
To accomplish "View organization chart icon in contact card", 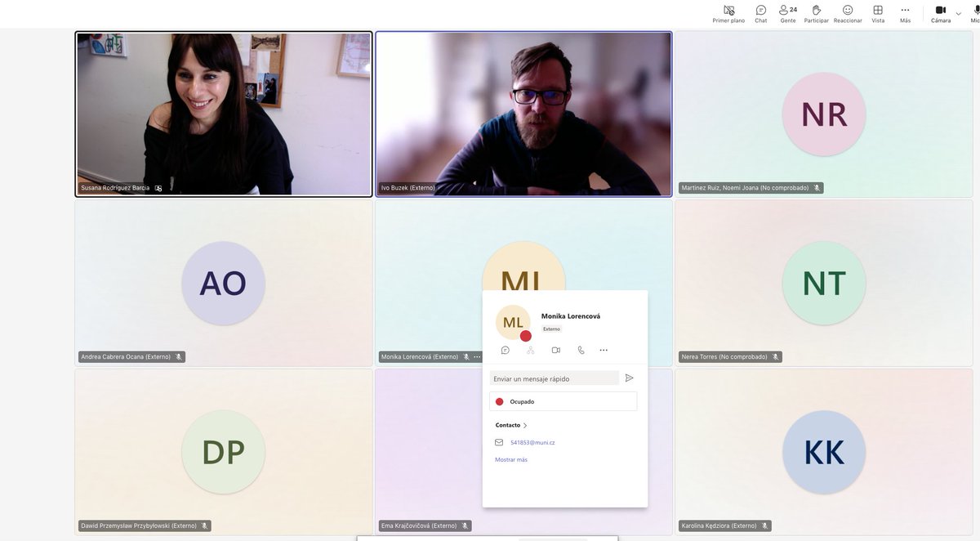I will (531, 350).
